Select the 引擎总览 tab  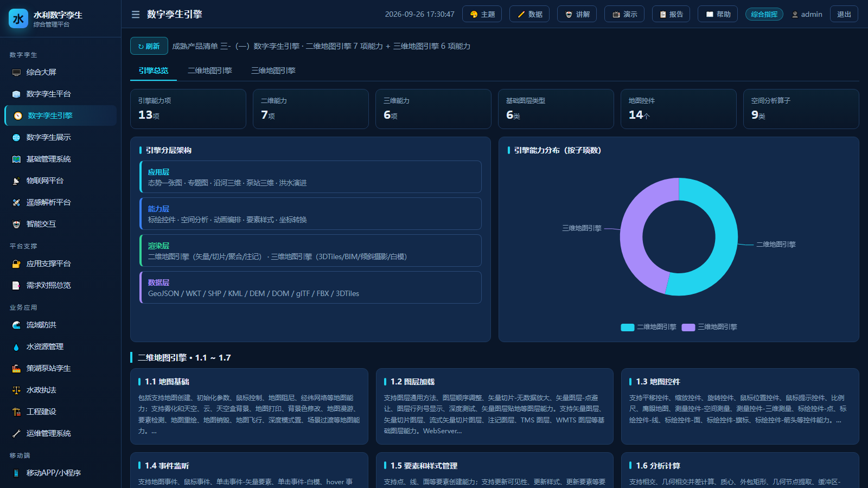154,70
